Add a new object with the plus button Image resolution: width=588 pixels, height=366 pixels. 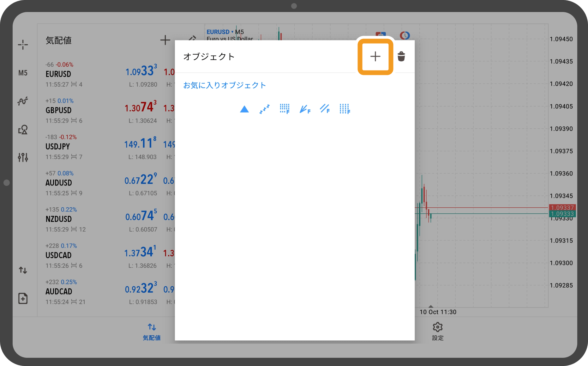(x=375, y=57)
